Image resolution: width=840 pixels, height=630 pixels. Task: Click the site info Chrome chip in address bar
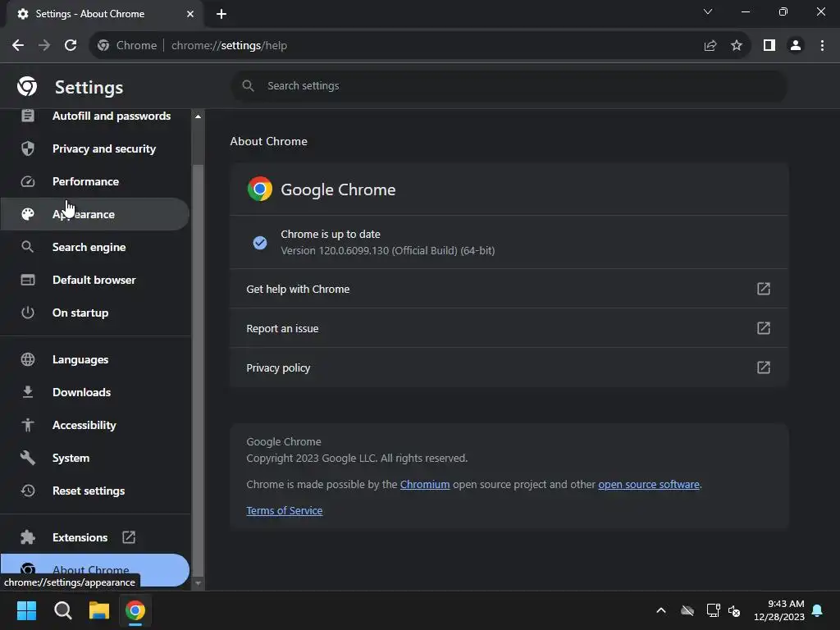pos(127,46)
